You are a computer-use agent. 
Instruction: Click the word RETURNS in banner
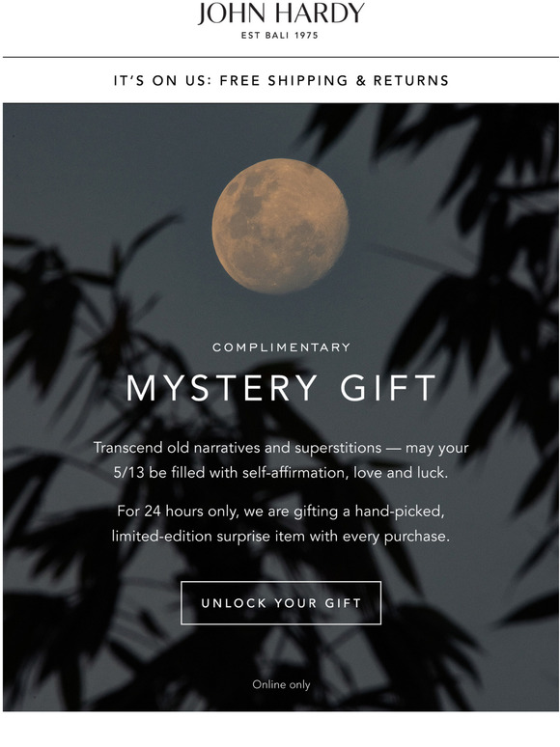point(410,80)
